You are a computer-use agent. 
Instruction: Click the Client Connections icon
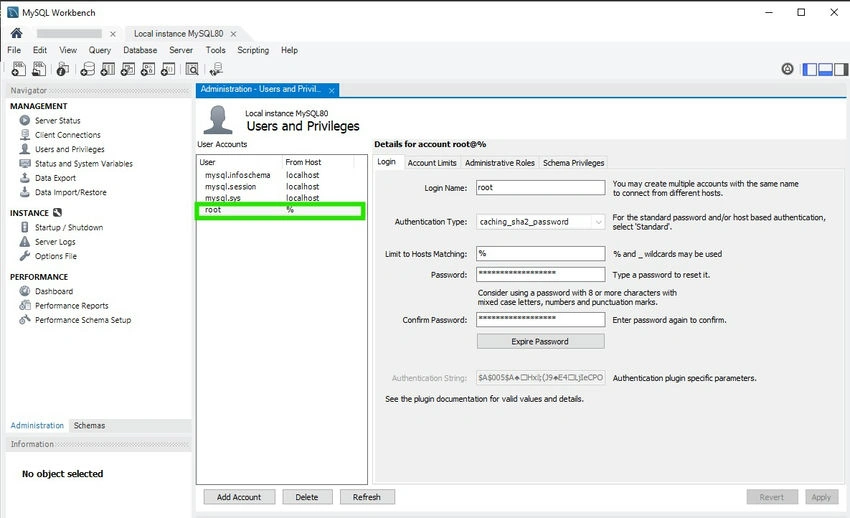pos(25,134)
